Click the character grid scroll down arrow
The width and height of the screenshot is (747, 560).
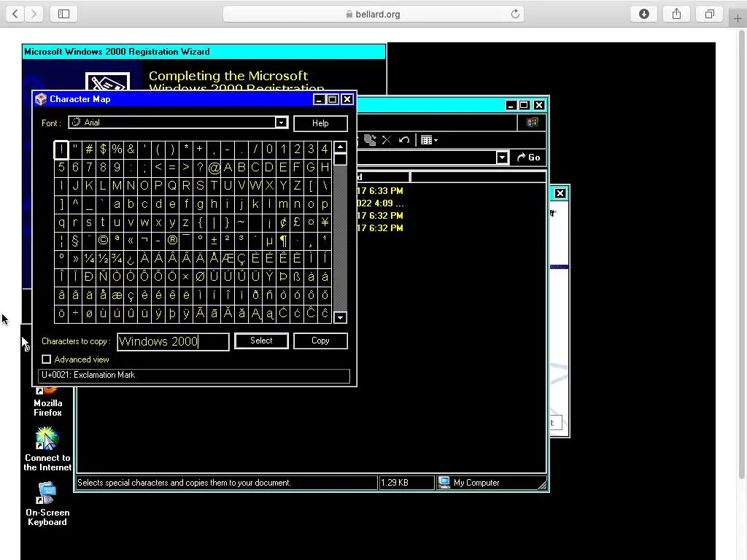tap(340, 317)
